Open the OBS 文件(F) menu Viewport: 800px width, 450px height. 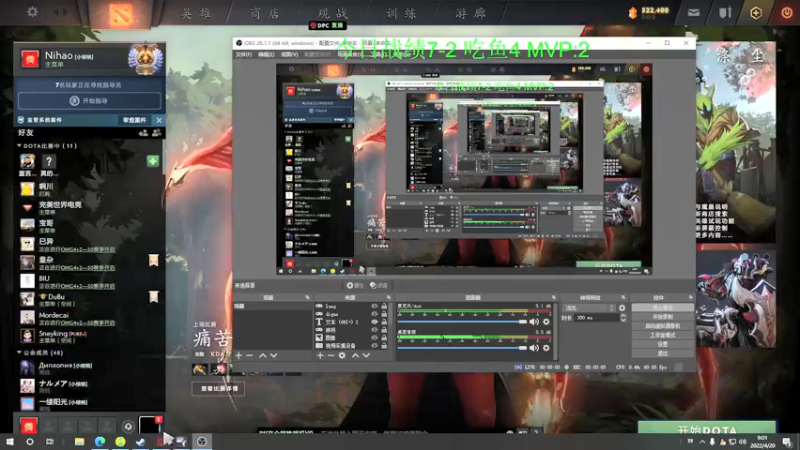[x=243, y=55]
